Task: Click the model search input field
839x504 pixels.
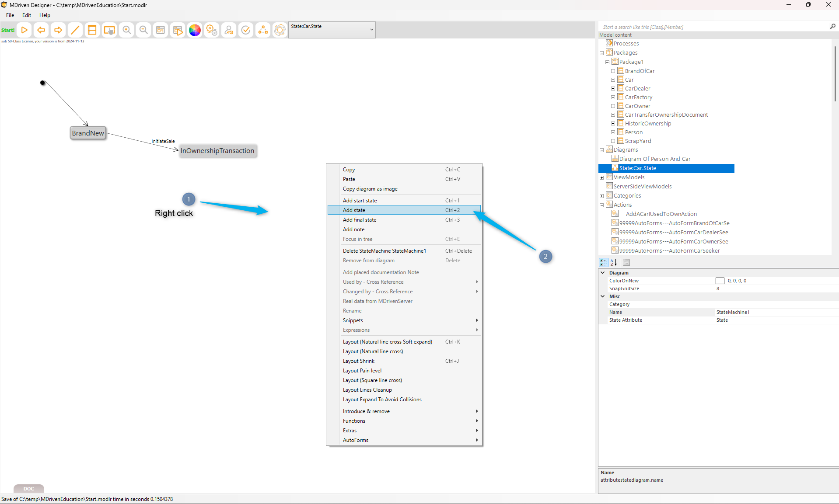Action: point(713,27)
